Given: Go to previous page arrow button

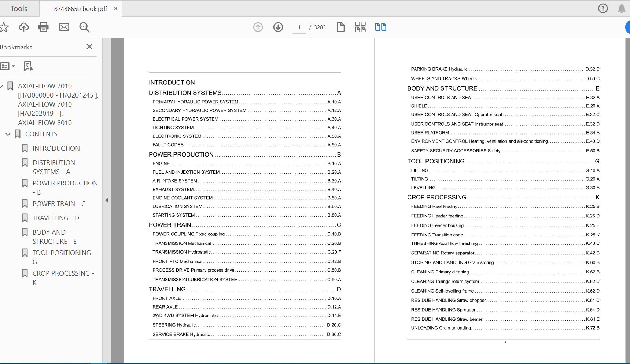Looking at the screenshot, I should (258, 27).
